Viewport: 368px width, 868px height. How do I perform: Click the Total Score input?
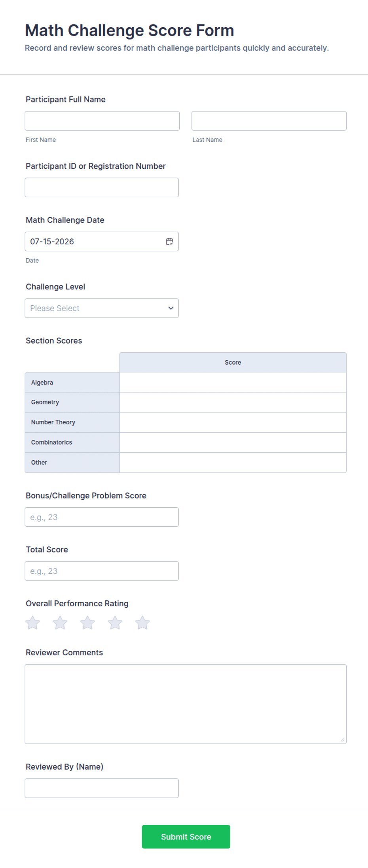[x=102, y=571]
